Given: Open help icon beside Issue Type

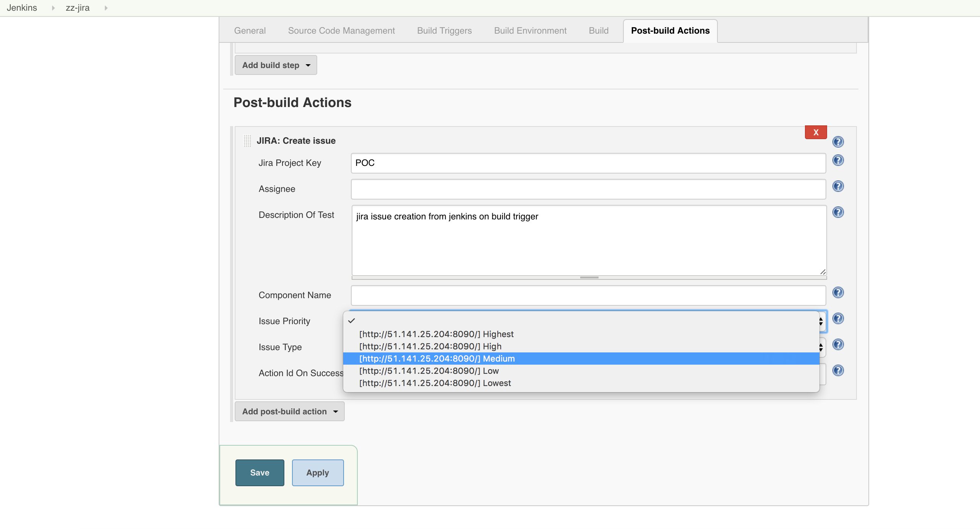Looking at the screenshot, I should click(838, 344).
